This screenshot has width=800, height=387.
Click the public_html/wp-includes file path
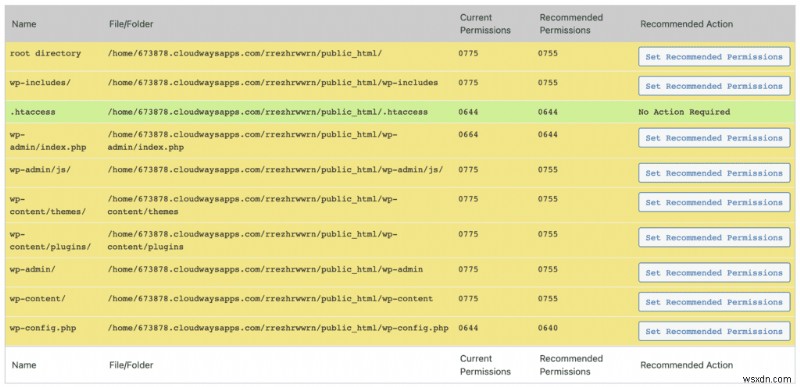[272, 83]
